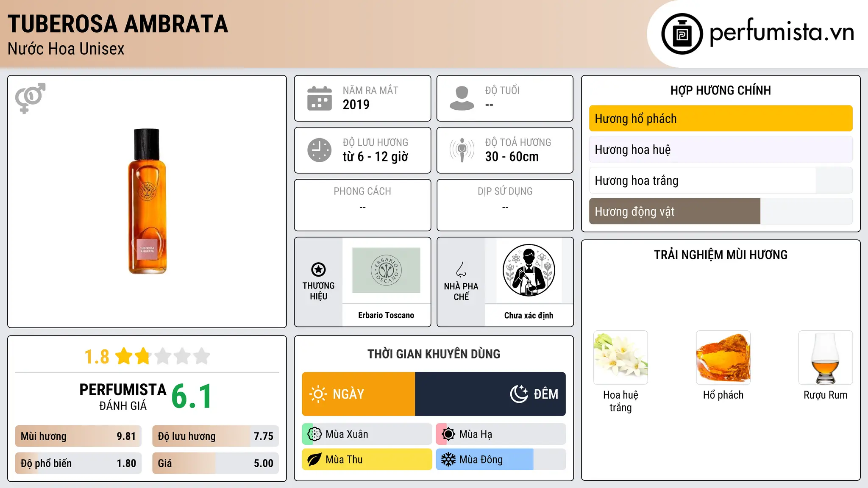This screenshot has width=868, height=488.
Task: Click the Dịp sử dụng card
Action: 505,205
